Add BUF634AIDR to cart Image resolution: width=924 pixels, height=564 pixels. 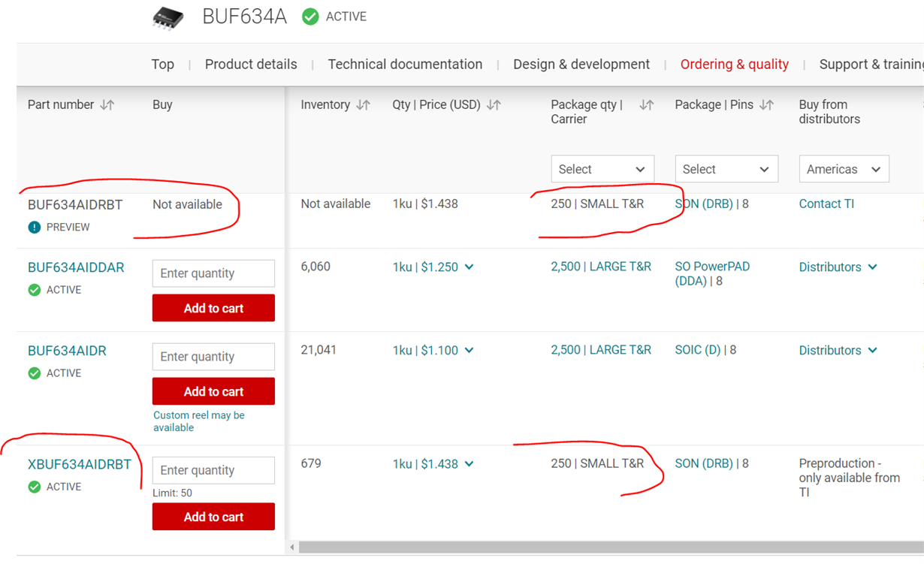(213, 391)
